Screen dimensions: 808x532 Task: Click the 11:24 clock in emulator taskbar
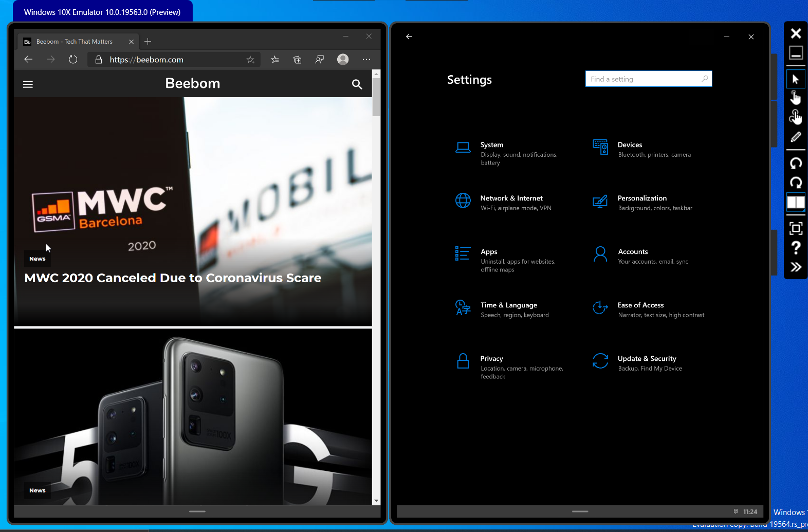[750, 511]
